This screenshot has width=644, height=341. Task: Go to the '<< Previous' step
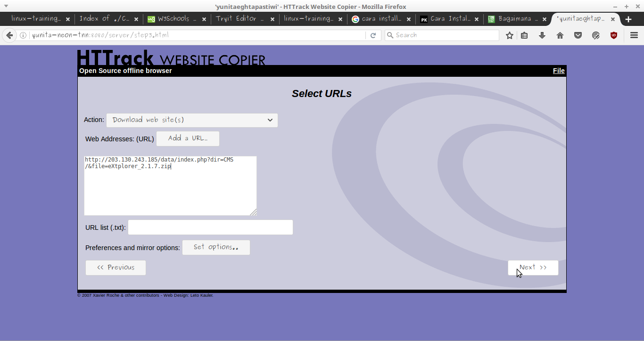[x=116, y=268]
